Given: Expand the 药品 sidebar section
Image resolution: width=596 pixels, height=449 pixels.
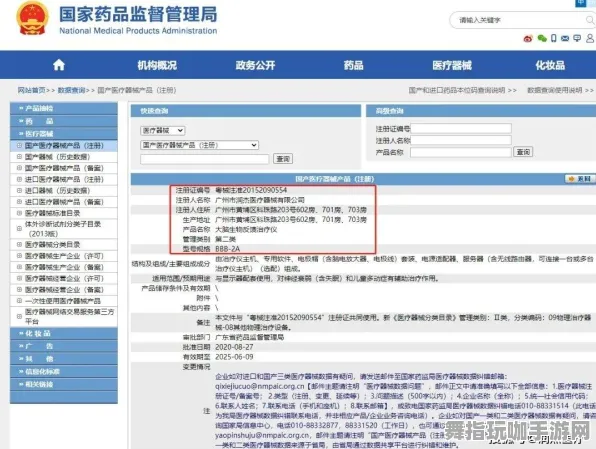Looking at the screenshot, I should pyautogui.click(x=63, y=121).
